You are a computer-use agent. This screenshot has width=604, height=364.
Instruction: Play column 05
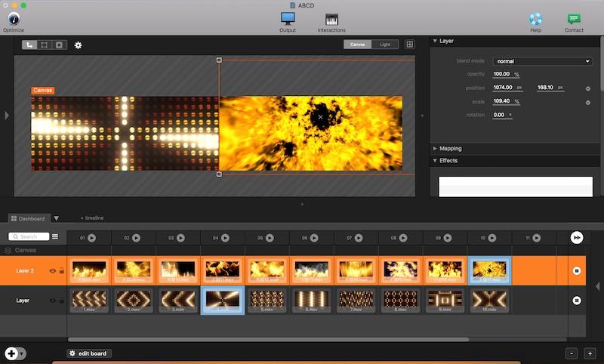[x=270, y=238]
